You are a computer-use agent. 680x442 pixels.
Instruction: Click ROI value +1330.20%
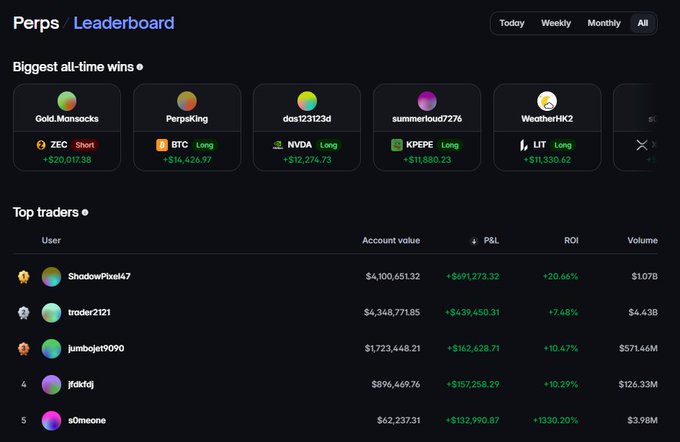click(556, 420)
